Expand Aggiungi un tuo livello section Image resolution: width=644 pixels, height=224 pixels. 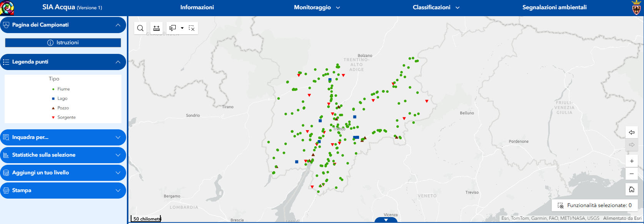pyautogui.click(x=118, y=173)
